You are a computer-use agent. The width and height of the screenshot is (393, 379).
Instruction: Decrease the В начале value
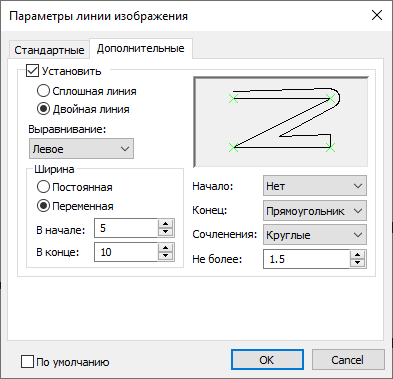click(166, 232)
